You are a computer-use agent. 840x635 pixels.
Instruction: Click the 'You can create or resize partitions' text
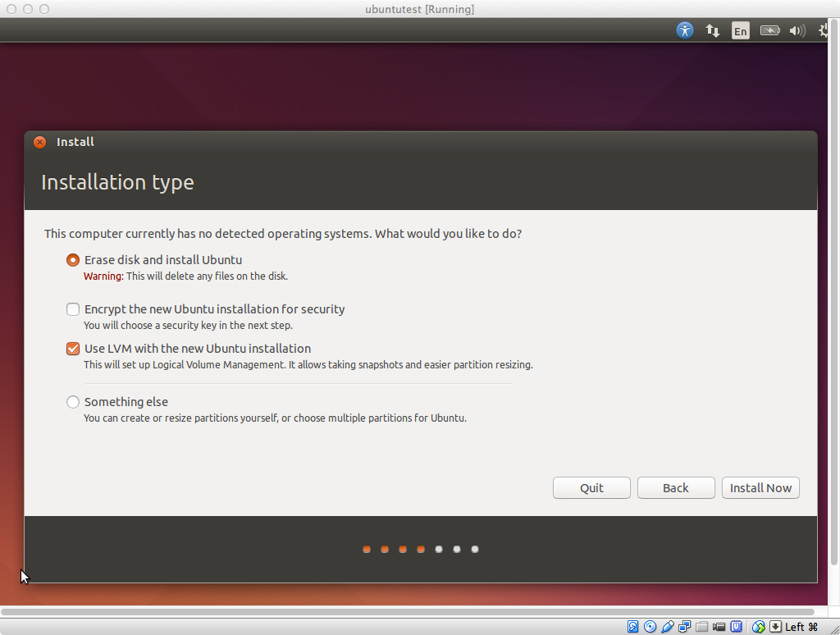[x=275, y=418]
